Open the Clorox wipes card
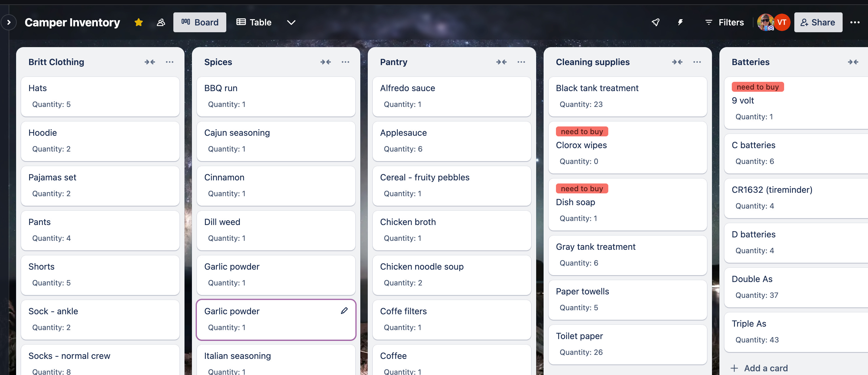868x375 pixels. [581, 145]
